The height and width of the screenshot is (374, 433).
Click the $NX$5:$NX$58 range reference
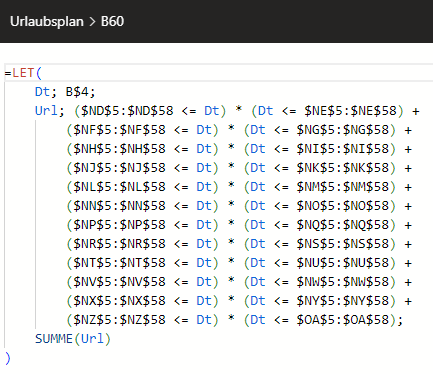tap(119, 301)
